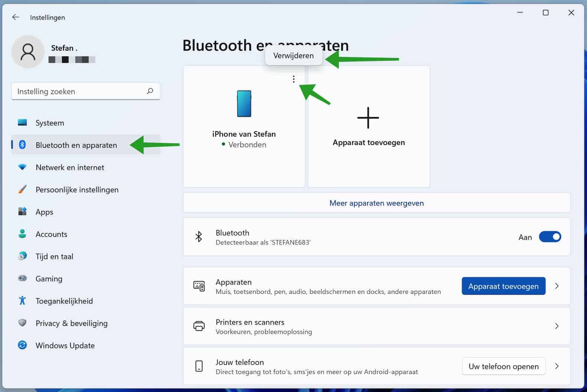The width and height of the screenshot is (587, 392).
Task: Click the search magnifier icon
Action: 150,91
